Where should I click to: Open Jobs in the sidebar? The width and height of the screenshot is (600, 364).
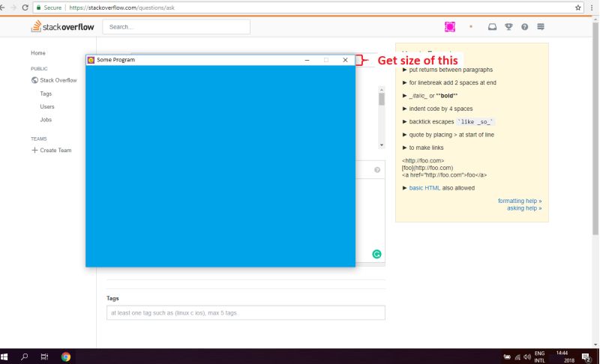click(x=46, y=120)
